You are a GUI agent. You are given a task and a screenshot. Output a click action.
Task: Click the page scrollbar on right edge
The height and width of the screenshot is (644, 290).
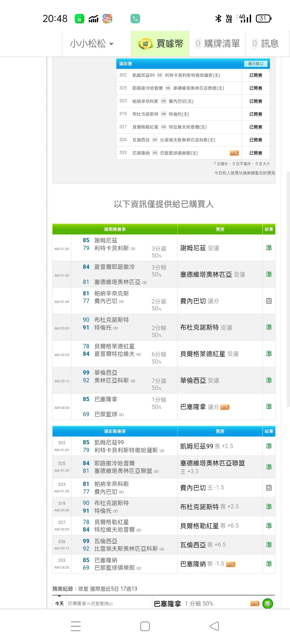[288, 289]
